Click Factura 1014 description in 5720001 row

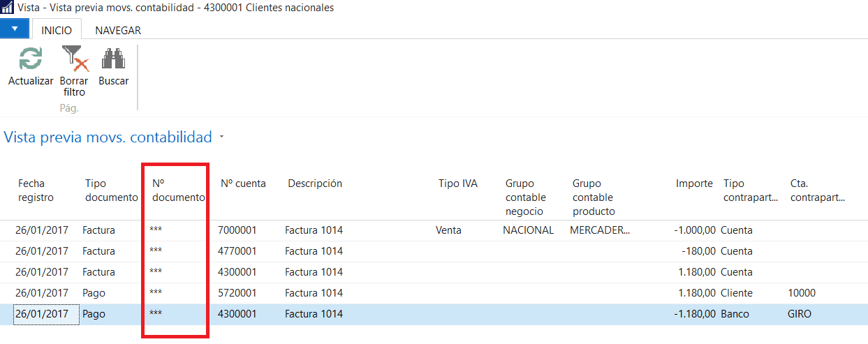click(314, 293)
